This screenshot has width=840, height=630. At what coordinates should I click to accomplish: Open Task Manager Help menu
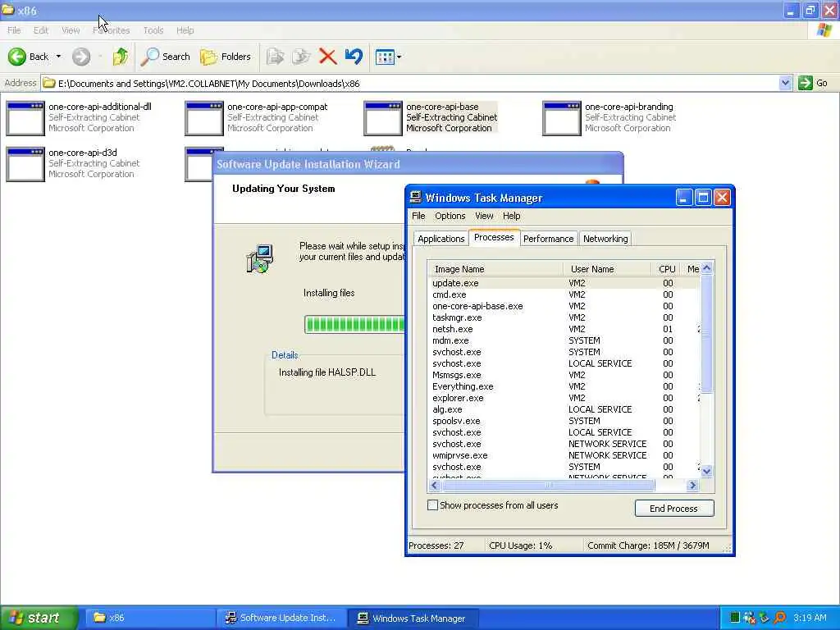click(x=512, y=216)
